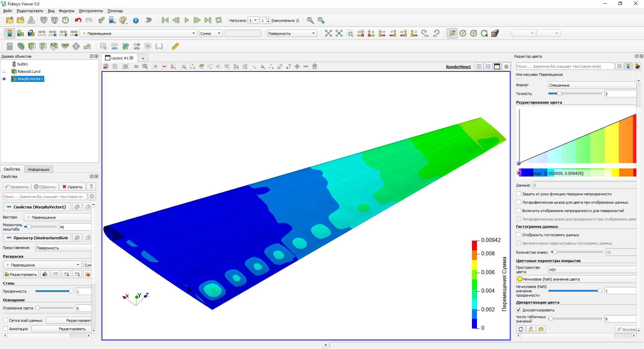Open the 'Представление' Поверхность dropdown
Screen dimensions: 644x349
coord(63,248)
